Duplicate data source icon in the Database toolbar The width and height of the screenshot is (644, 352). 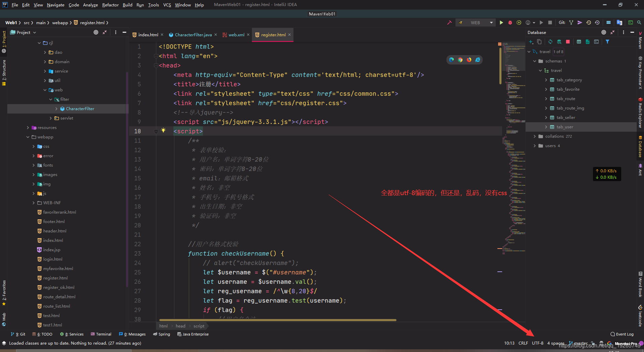pyautogui.click(x=539, y=42)
